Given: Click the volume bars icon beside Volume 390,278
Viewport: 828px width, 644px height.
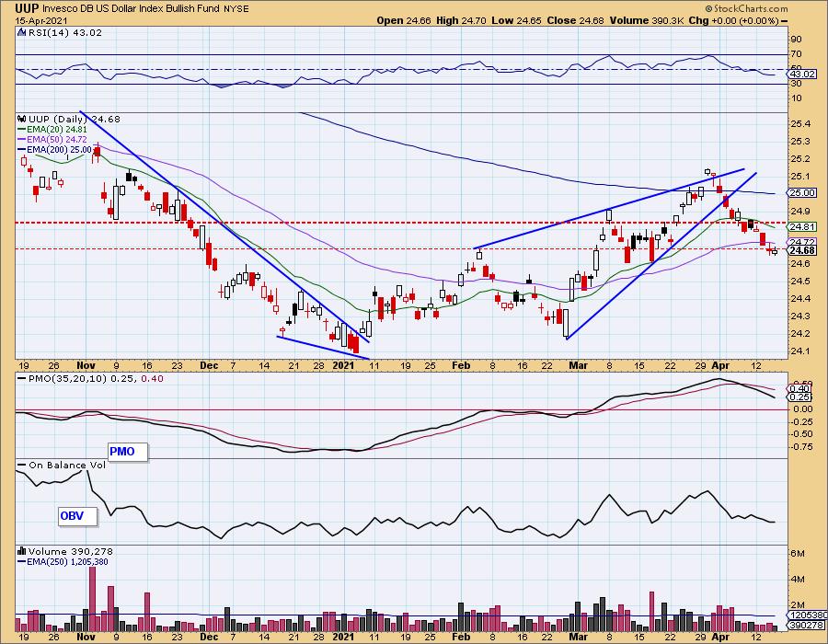Looking at the screenshot, I should pyautogui.click(x=22, y=552).
